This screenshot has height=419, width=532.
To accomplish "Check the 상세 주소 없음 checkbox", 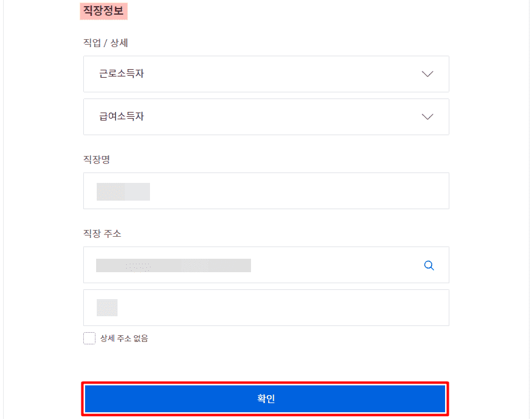I will pos(89,338).
